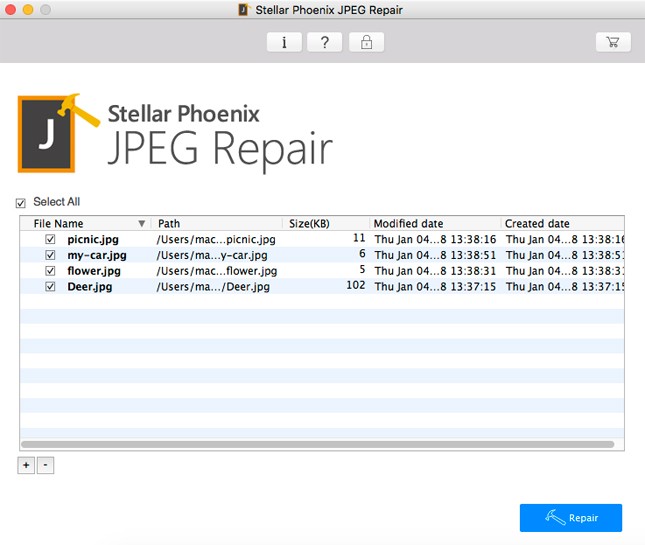Add files with the plus button

pos(26,465)
